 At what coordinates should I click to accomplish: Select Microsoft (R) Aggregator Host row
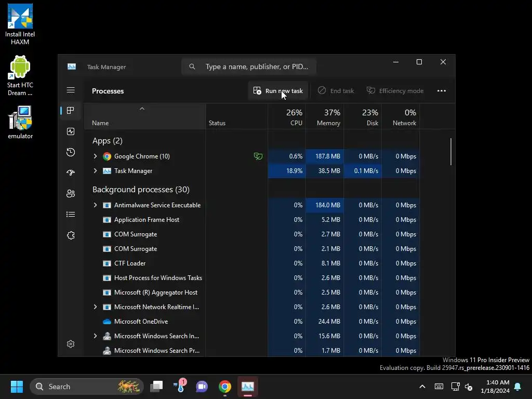tap(252, 292)
